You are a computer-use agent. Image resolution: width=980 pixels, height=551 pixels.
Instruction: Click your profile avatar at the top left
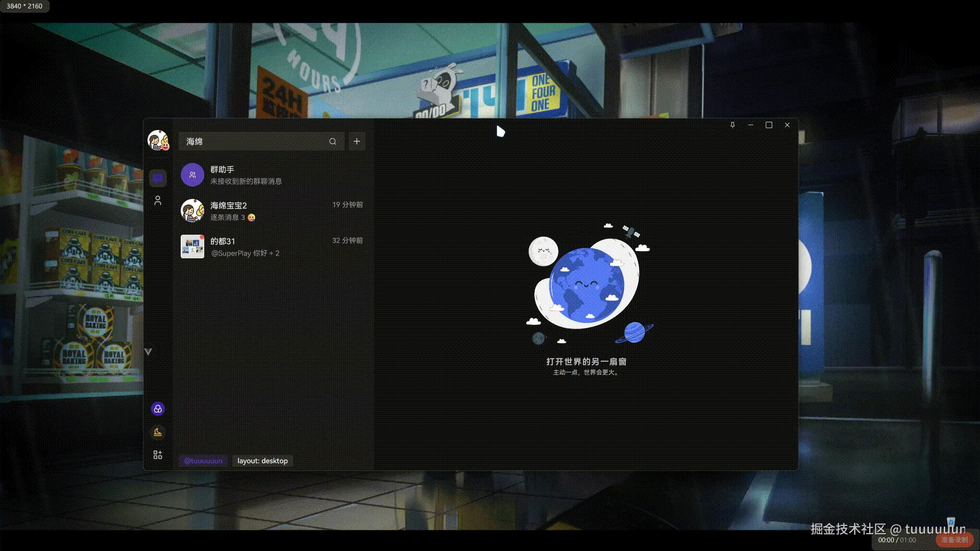click(x=158, y=141)
